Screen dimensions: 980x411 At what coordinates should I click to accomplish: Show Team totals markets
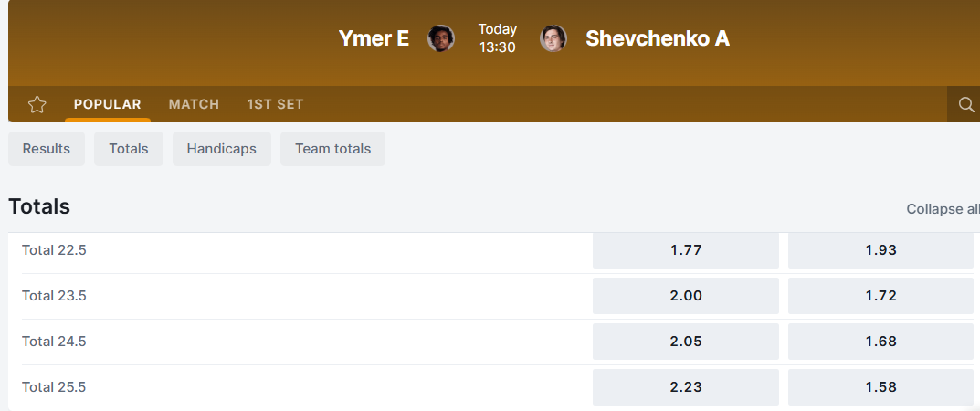click(x=332, y=149)
